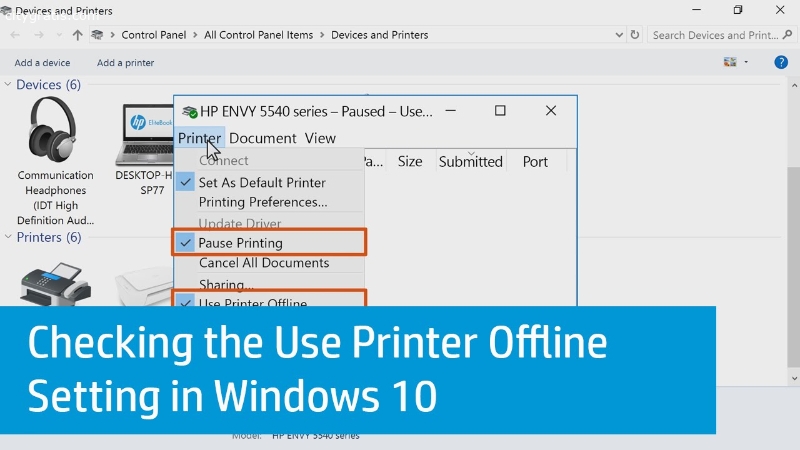Click Add a device

tap(42, 63)
